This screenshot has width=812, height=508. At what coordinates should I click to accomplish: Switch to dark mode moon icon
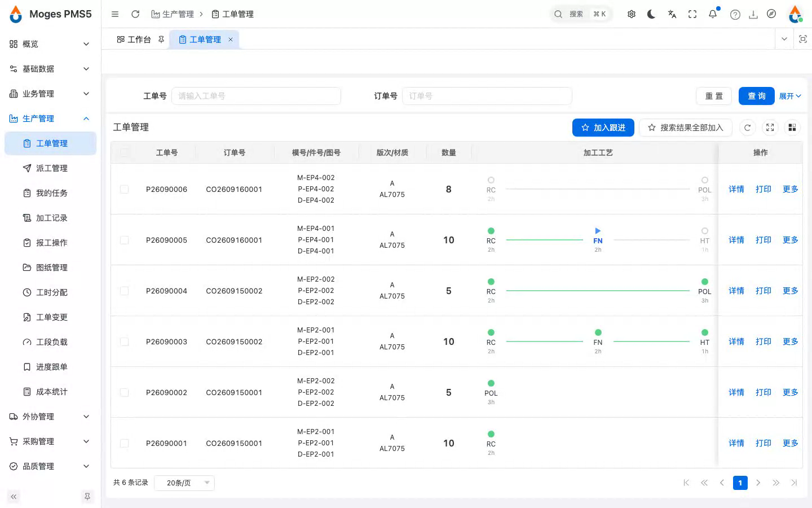pos(651,14)
